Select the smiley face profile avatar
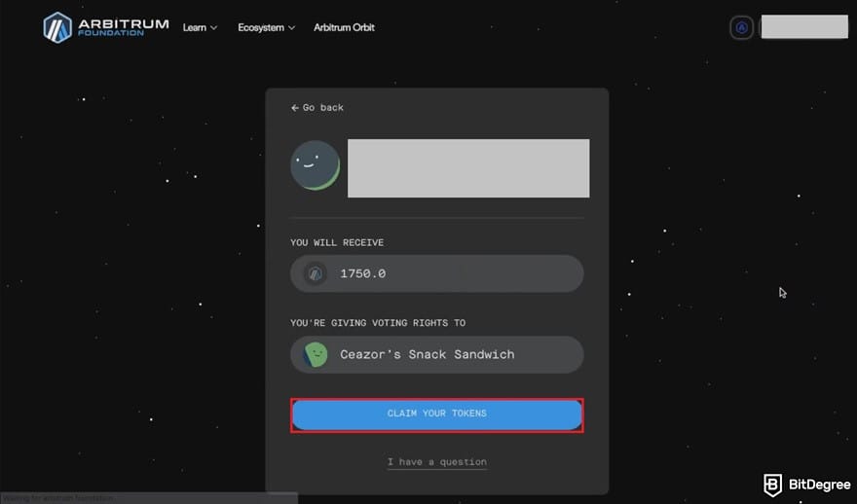Screen dimensions: 857x504 pos(315,165)
